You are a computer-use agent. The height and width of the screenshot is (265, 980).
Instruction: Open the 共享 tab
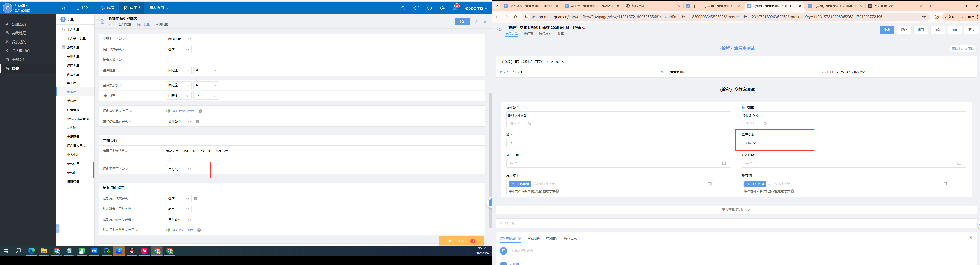[560, 34]
